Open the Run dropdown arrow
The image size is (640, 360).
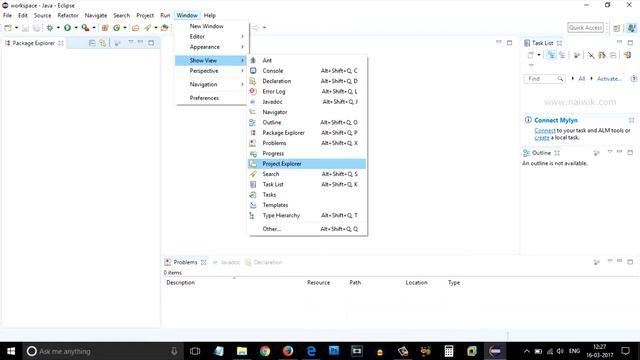click(x=76, y=28)
